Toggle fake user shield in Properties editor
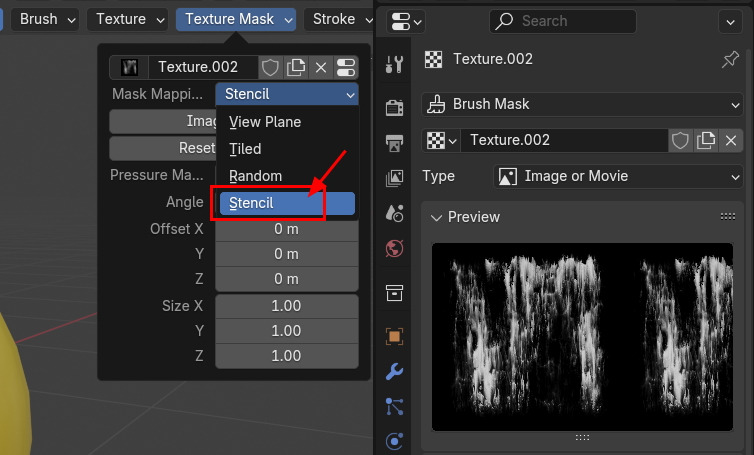This screenshot has width=754, height=455. [x=680, y=140]
